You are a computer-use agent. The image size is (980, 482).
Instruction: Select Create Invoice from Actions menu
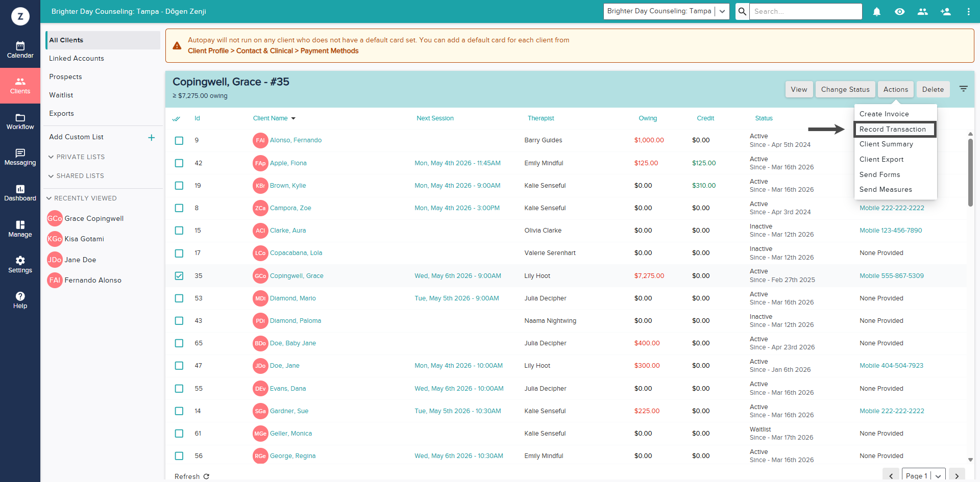point(895,114)
